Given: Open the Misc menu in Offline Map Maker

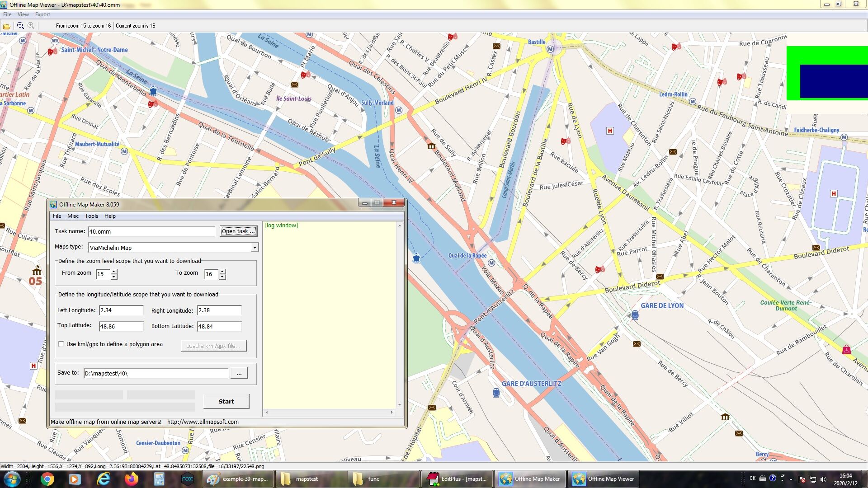Looking at the screenshot, I should click(x=73, y=216).
